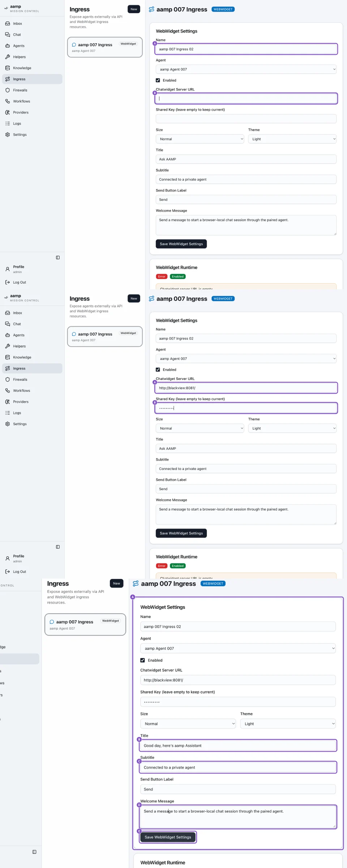This screenshot has height=868, width=347.
Task: Click the New button in the top screenshot
Action: point(134,9)
